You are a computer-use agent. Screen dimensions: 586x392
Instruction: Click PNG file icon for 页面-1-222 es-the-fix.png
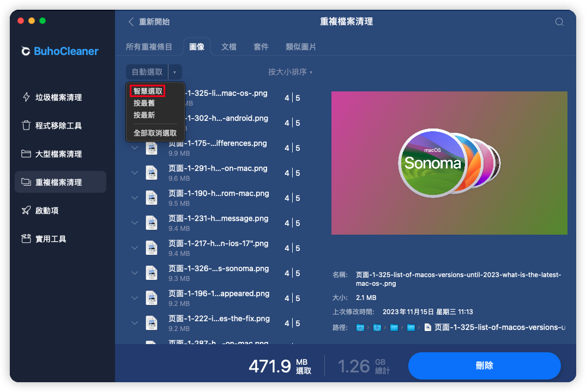tap(152, 323)
